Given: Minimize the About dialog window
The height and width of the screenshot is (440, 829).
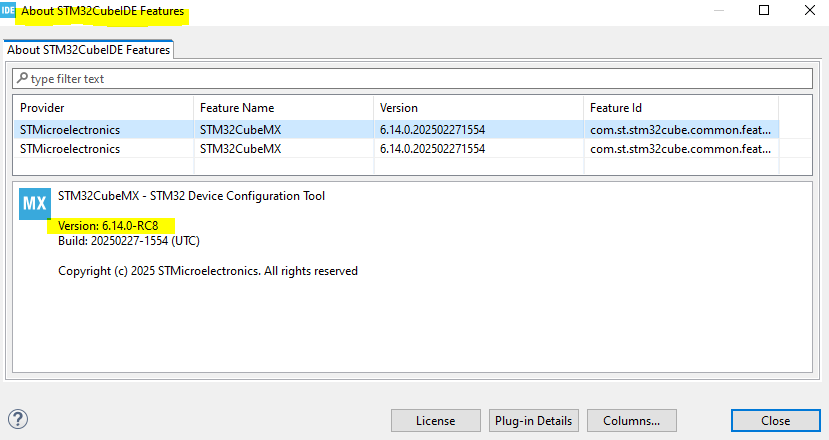Looking at the screenshot, I should pyautogui.click(x=717, y=11).
